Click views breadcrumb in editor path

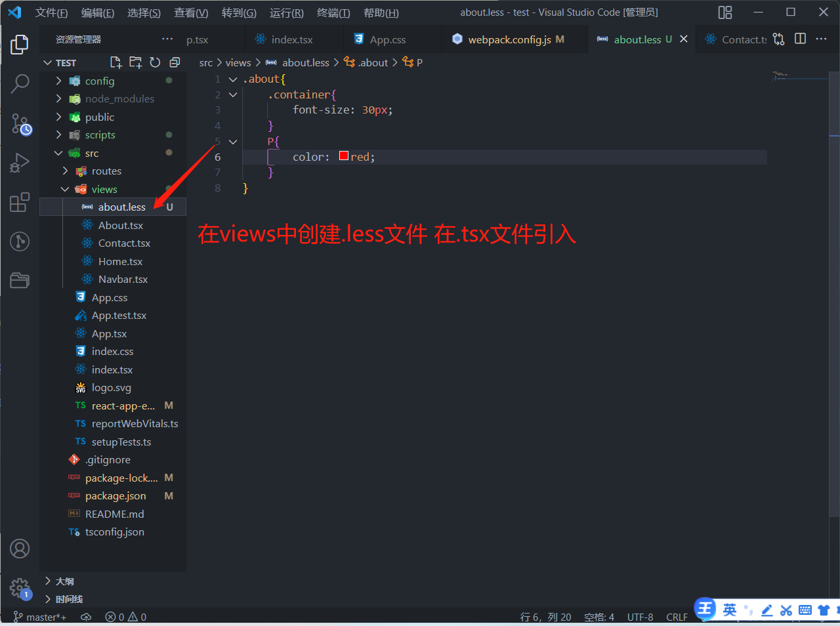238,62
